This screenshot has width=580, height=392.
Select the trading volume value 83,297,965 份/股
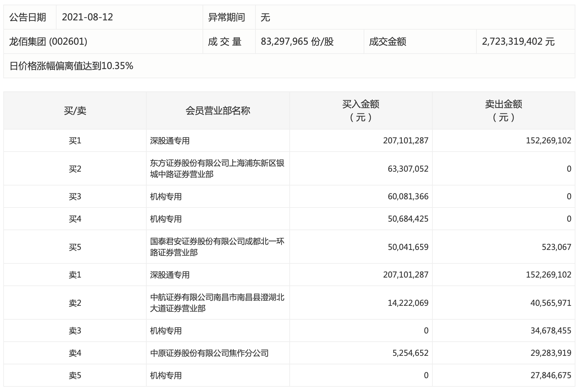[297, 42]
